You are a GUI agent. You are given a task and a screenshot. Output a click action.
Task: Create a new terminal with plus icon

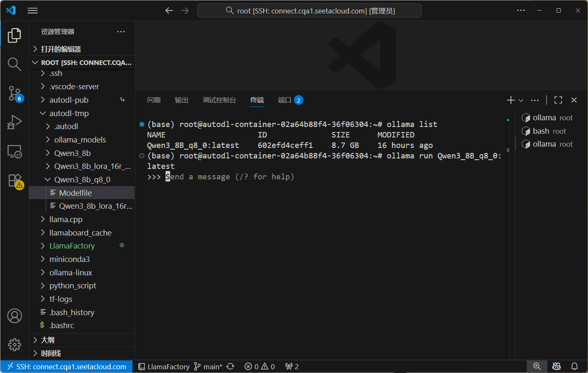coord(510,100)
